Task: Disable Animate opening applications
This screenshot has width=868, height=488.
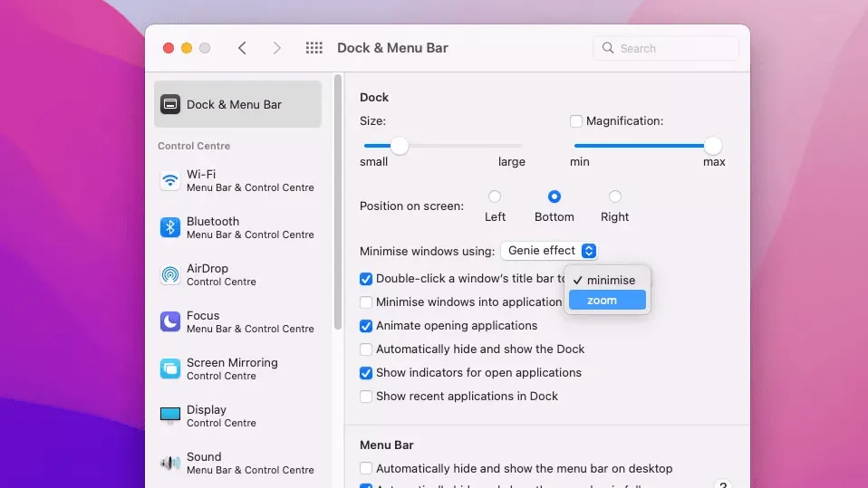Action: tap(366, 326)
